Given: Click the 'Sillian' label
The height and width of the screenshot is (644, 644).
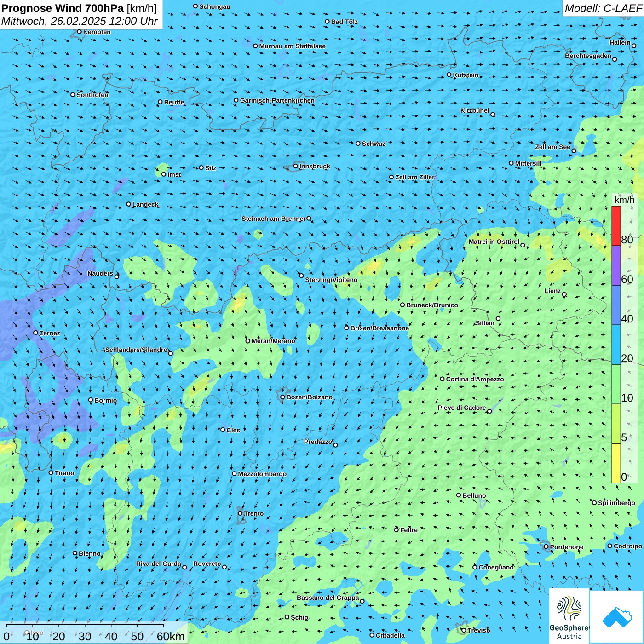Looking at the screenshot, I should [x=485, y=323].
